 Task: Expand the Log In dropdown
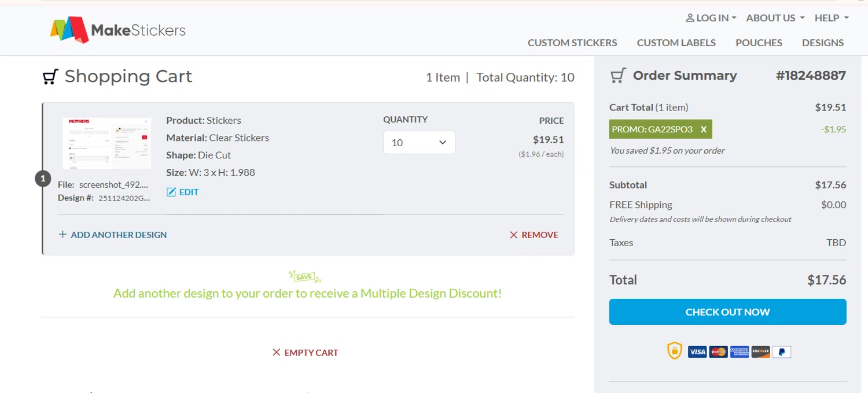click(x=711, y=18)
